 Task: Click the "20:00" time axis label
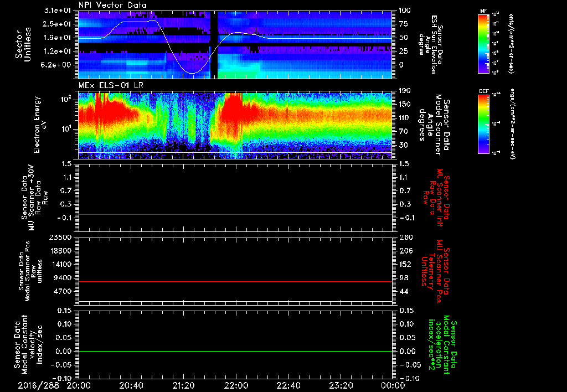tap(79, 385)
